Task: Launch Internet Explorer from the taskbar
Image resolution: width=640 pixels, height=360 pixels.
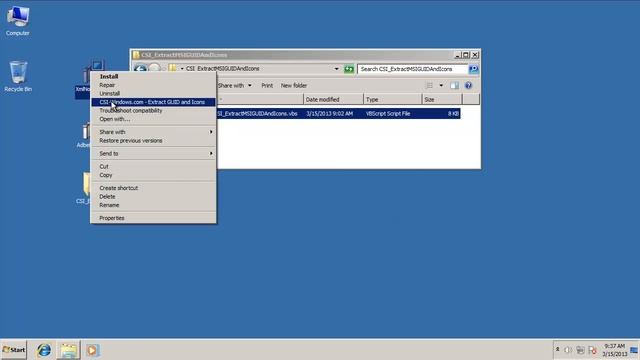Action: pyautogui.click(x=44, y=350)
